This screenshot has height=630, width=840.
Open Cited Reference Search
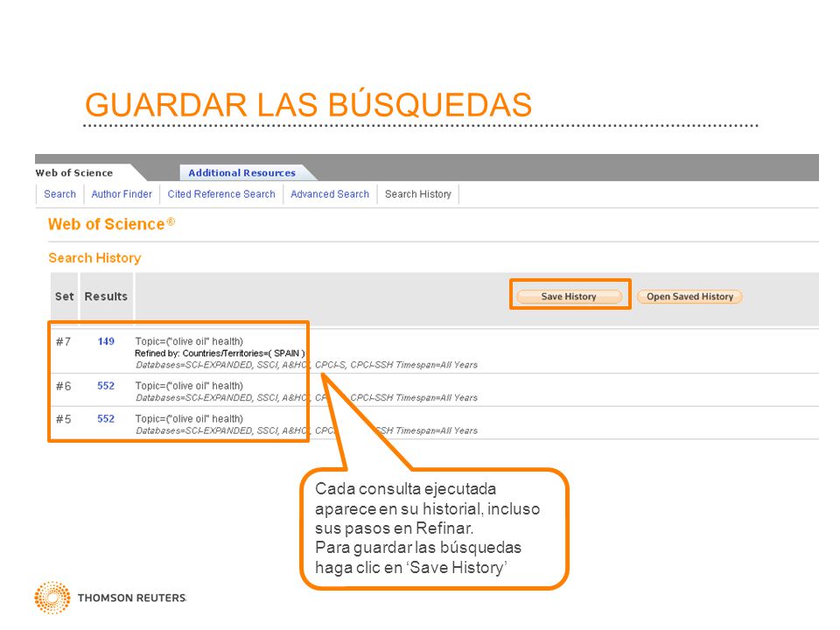coord(221,194)
